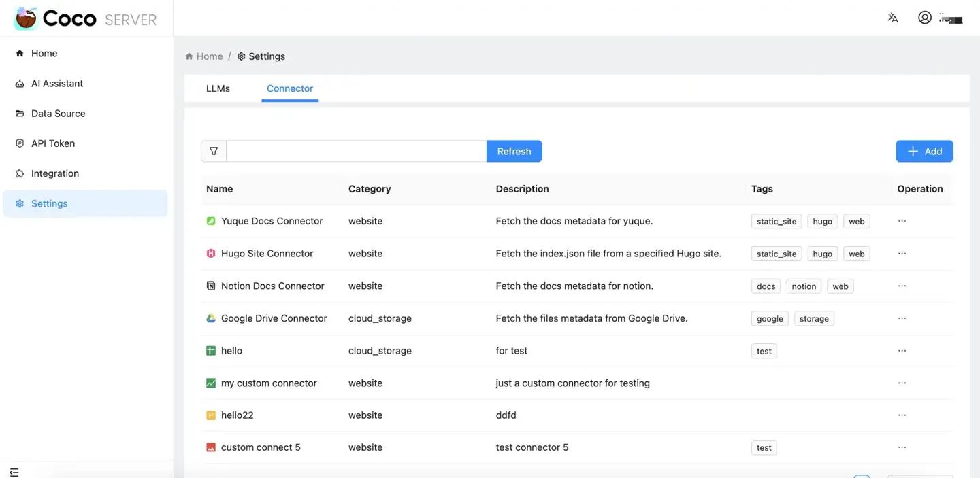Viewport: 980px width, 478px height.
Task: Click the Description column header
Action: click(522, 189)
